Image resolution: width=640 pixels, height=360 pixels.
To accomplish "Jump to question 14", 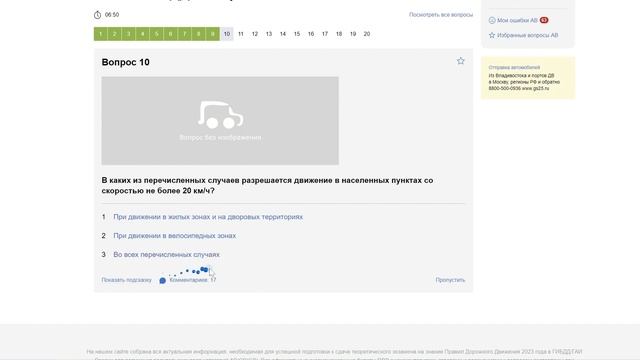I will click(283, 34).
